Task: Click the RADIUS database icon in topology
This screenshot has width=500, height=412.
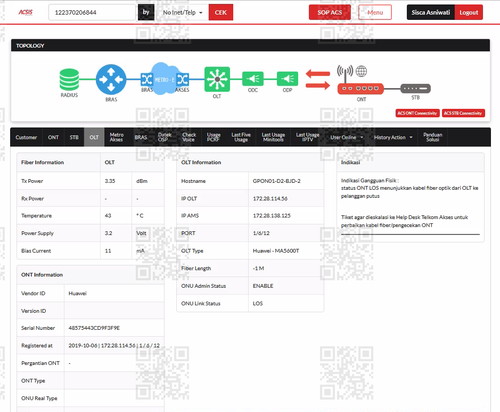Action: (x=69, y=79)
